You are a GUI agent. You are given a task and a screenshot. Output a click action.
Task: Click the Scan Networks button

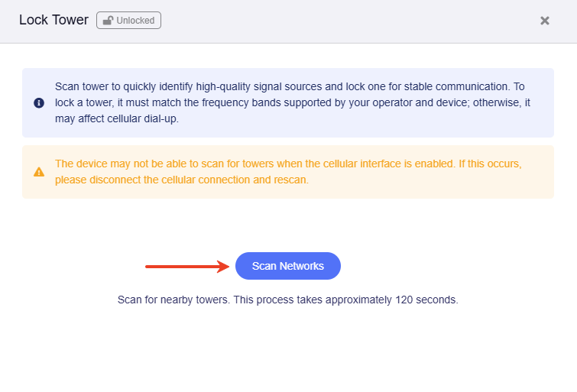pos(288,266)
